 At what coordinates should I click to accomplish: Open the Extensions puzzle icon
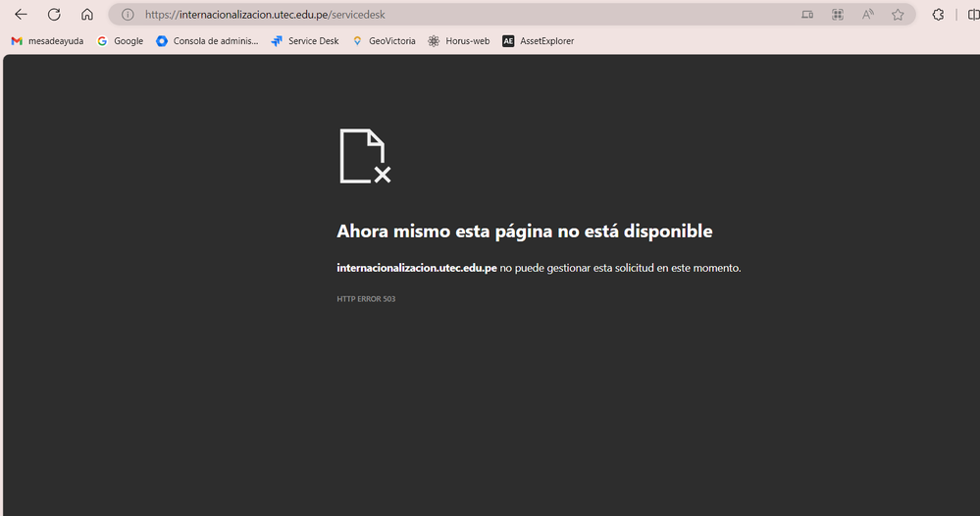938,15
